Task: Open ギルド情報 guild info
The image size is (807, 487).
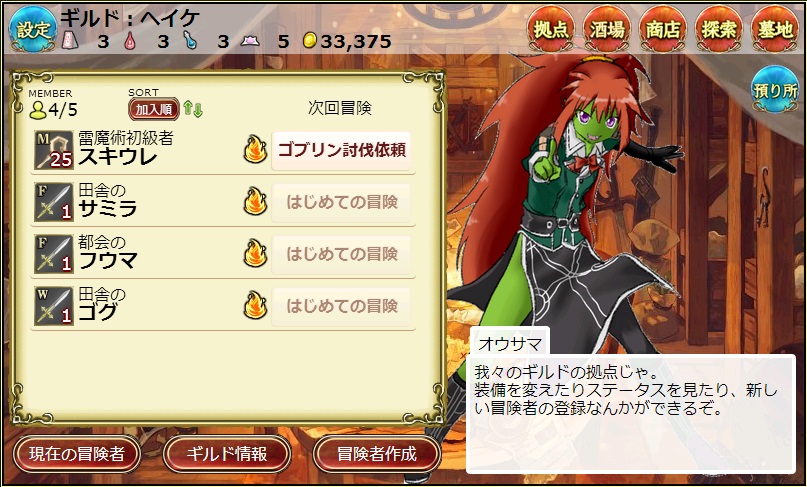Action: pyautogui.click(x=227, y=454)
